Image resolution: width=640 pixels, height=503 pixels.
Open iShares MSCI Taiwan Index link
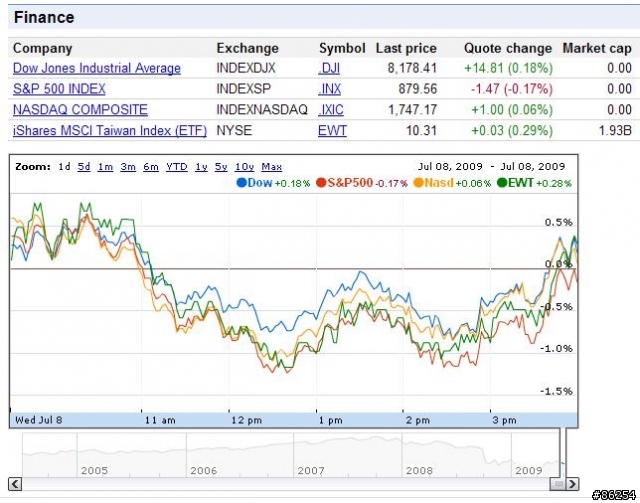[x=110, y=131]
